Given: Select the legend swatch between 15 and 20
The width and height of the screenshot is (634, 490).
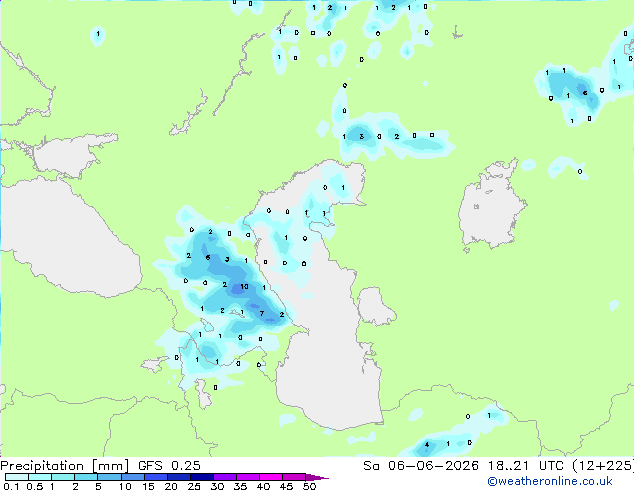Looking at the screenshot, I should coord(155,477).
